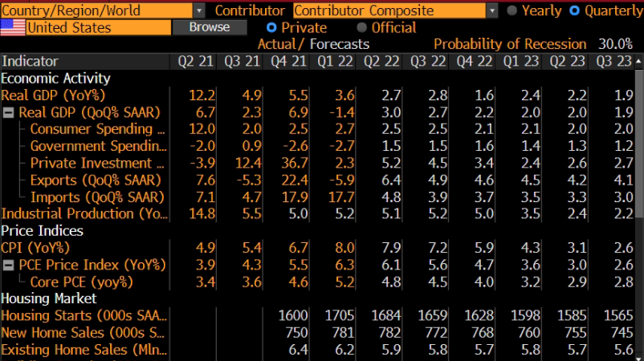Open the Government Spending indicator
Screen dimensions: 644x361
(x=99, y=146)
